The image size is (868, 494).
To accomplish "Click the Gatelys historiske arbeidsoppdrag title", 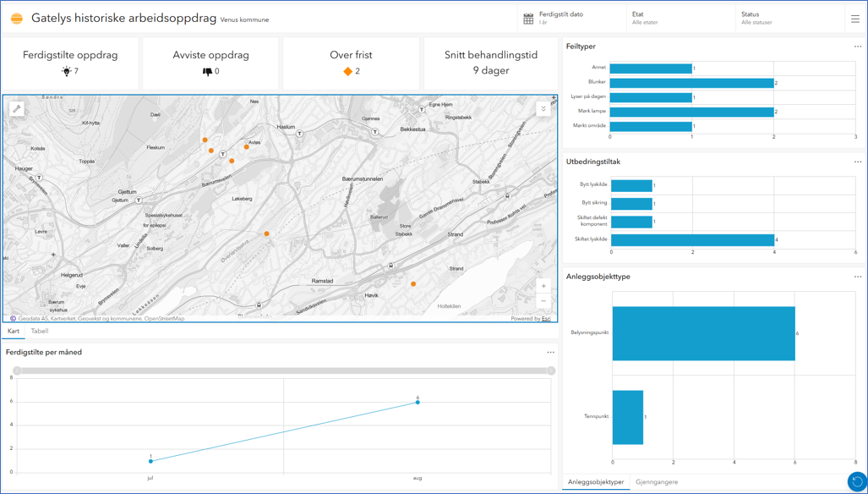I will tap(123, 19).
